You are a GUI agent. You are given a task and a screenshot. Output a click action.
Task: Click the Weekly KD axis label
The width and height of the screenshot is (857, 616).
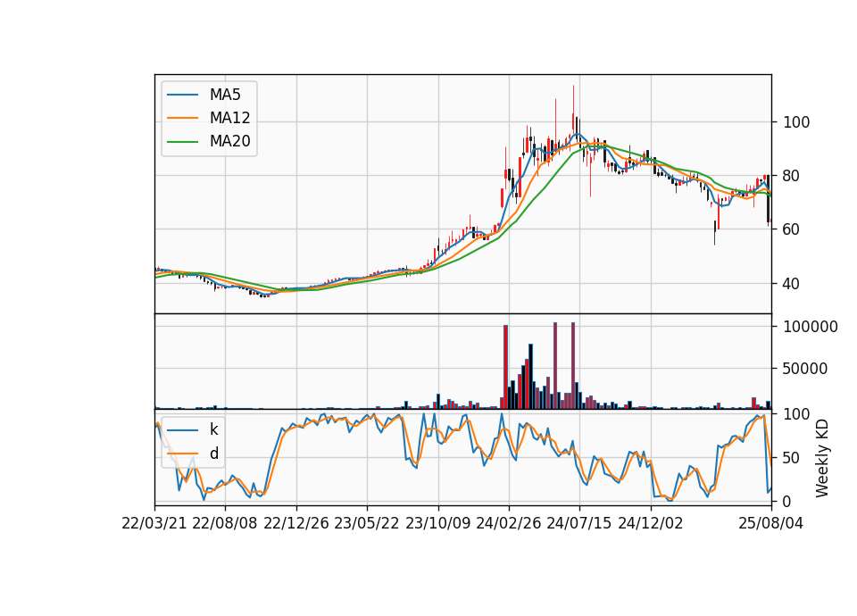(x=822, y=458)
